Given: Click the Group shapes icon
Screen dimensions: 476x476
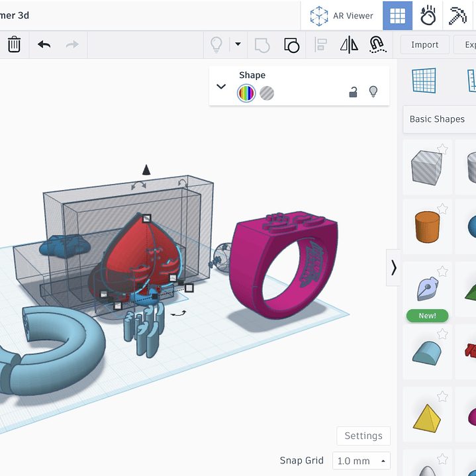Looking at the screenshot, I should point(262,45).
